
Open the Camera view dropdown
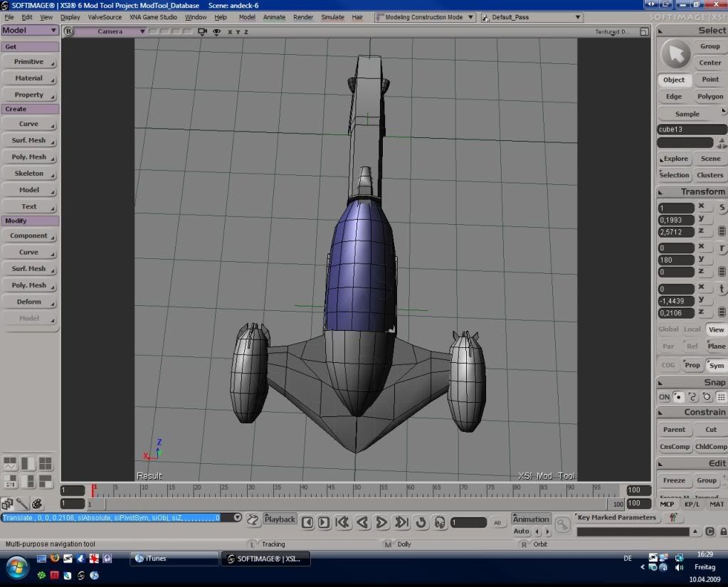tap(110, 31)
